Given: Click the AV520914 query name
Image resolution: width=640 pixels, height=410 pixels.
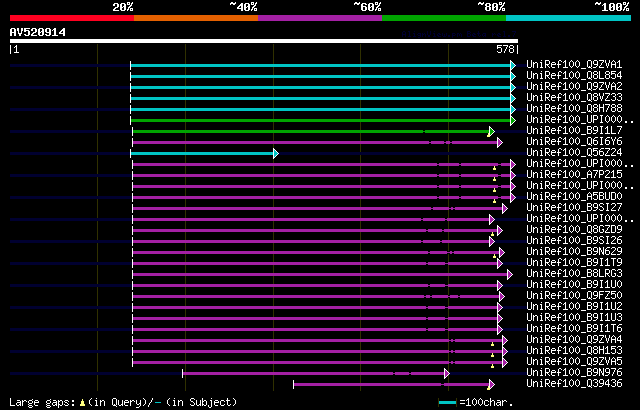Looking at the screenshot, I should pyautogui.click(x=38, y=32).
